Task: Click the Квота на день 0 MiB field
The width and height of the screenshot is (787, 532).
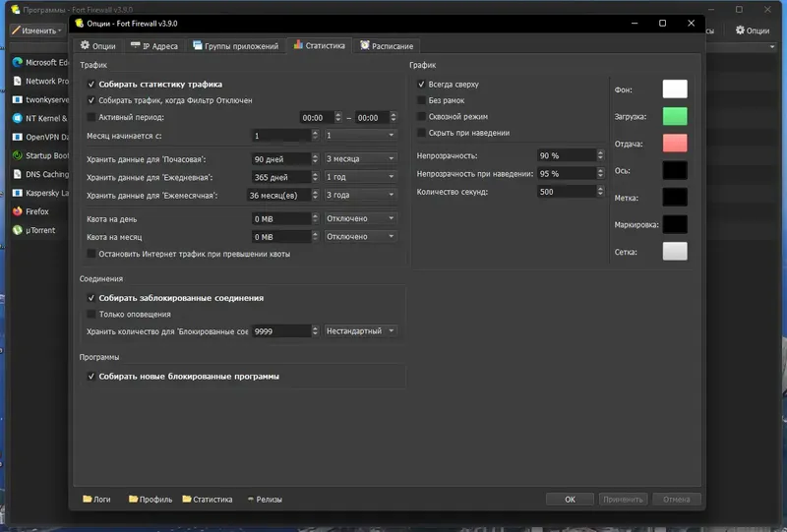Action: coord(285,218)
